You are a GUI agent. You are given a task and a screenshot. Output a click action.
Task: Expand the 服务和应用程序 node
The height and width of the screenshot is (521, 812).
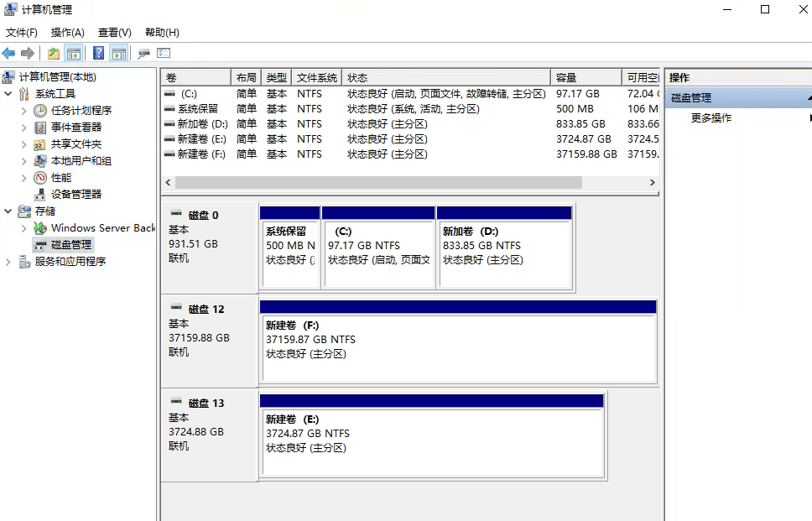(x=8, y=262)
